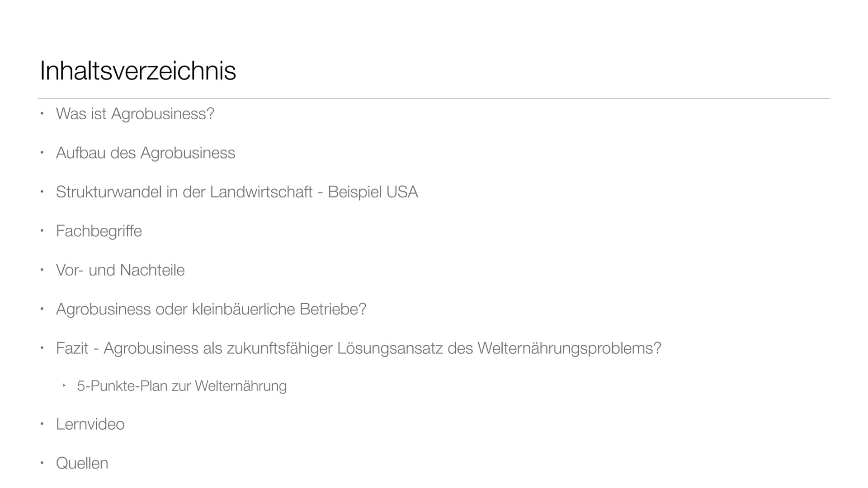
Task: Select the "Vor- und Nachteile" entry
Action: coord(120,270)
